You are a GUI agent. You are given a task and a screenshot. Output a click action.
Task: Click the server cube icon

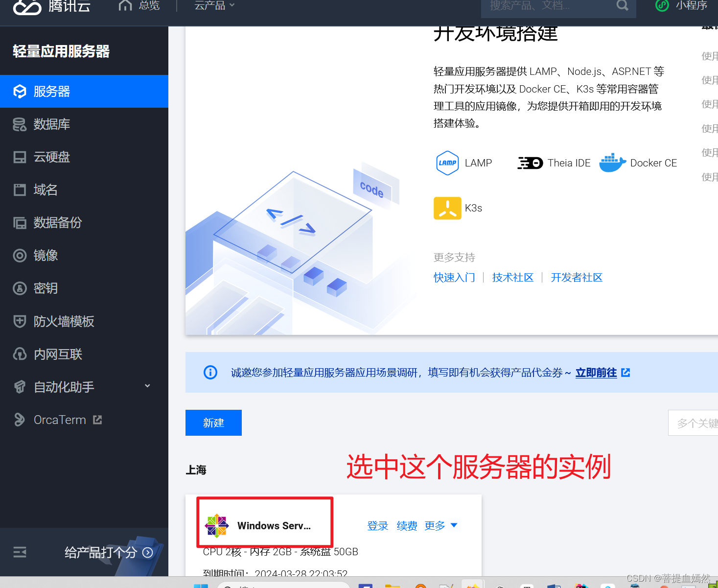click(x=20, y=92)
